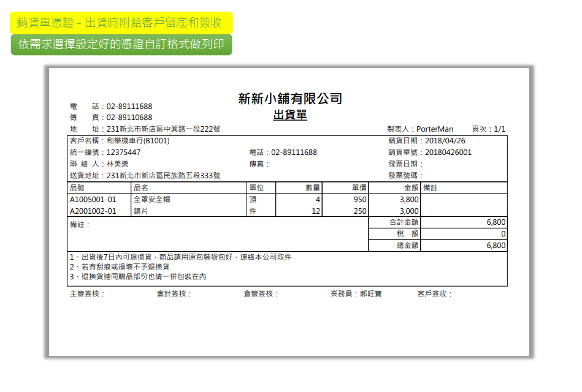Click the 送貨地址 shipping address line
Screen dimensions: 582x392
(145, 176)
